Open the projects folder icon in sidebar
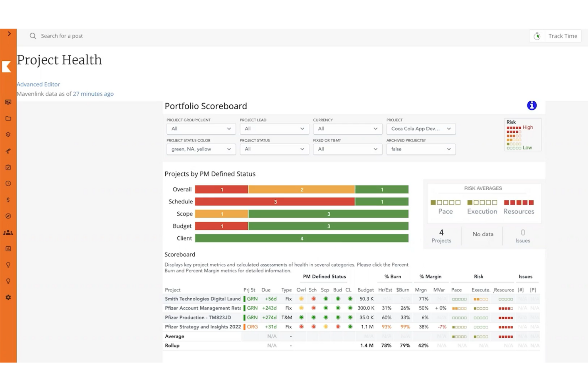Image resolution: width=588 pixels, height=392 pixels. [x=8, y=118]
